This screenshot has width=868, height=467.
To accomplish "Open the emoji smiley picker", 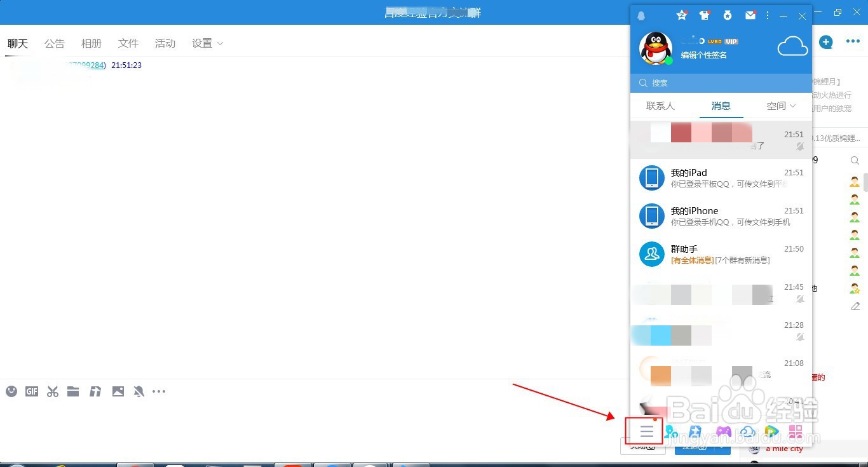I will (11, 391).
